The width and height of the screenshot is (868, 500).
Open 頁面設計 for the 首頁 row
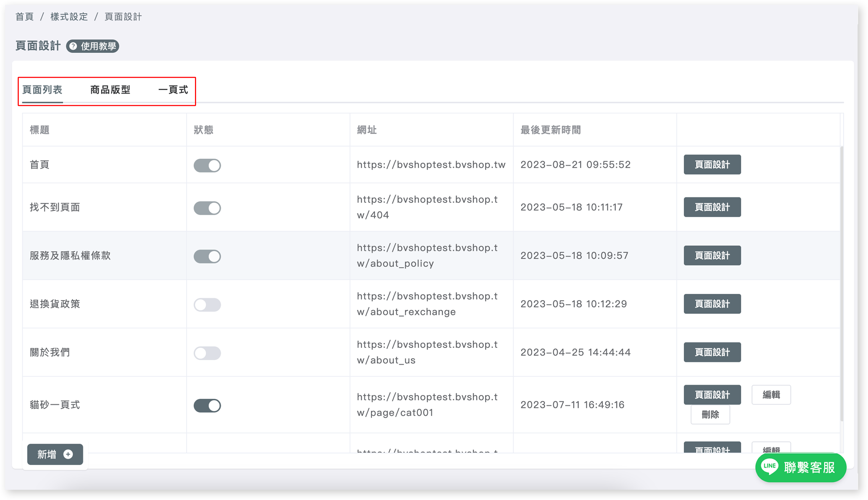pyautogui.click(x=712, y=165)
